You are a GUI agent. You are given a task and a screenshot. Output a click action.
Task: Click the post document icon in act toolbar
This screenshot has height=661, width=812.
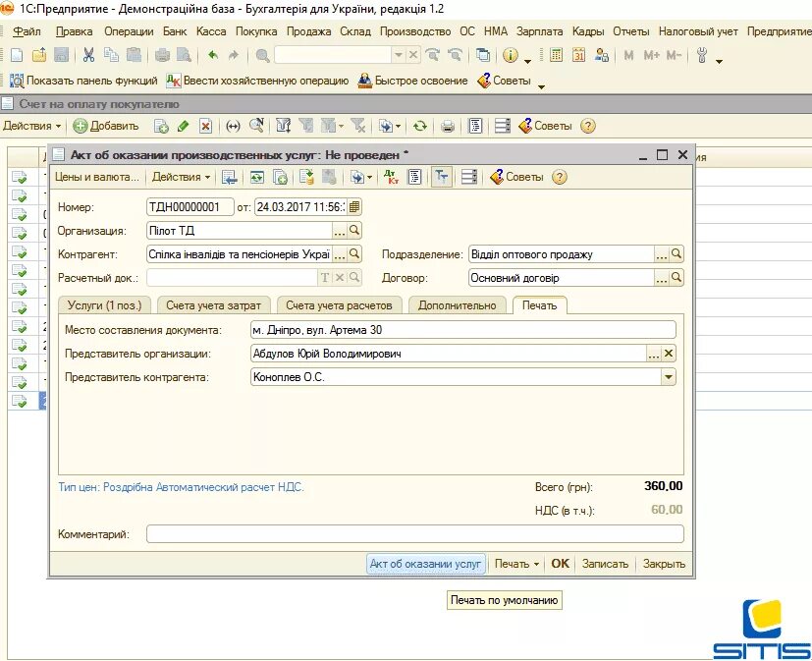click(x=306, y=177)
